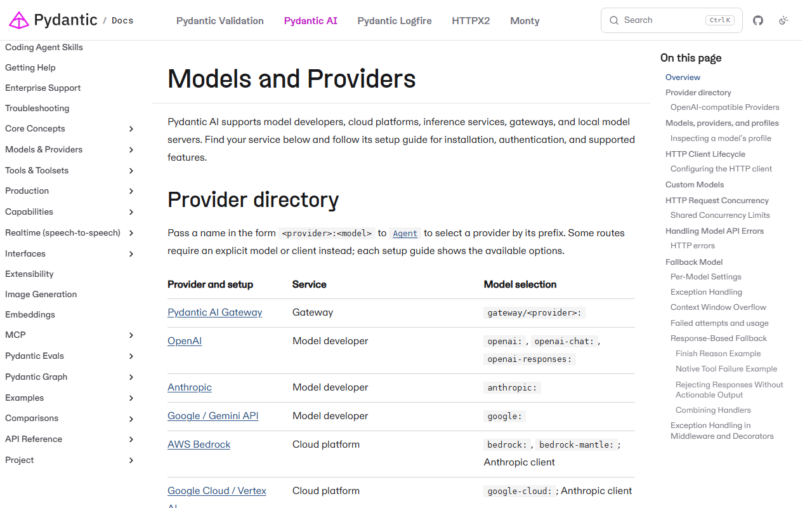Jump to HTTP Client Lifecycle section

coord(705,154)
